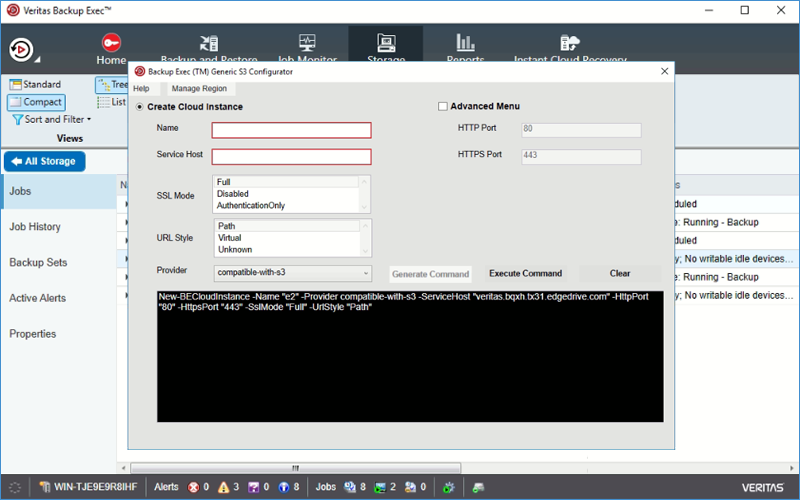Click the scheduled jobs icon showing 8
The height and width of the screenshot is (500, 800).
click(x=350, y=487)
